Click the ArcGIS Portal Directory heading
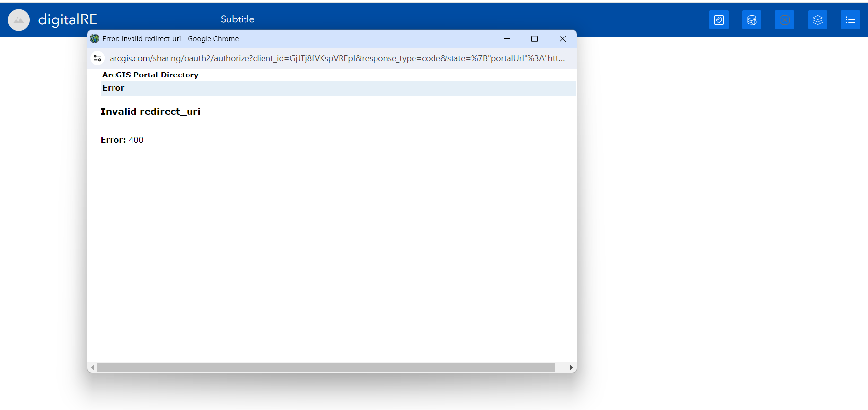The height and width of the screenshot is (410, 868). coord(150,75)
